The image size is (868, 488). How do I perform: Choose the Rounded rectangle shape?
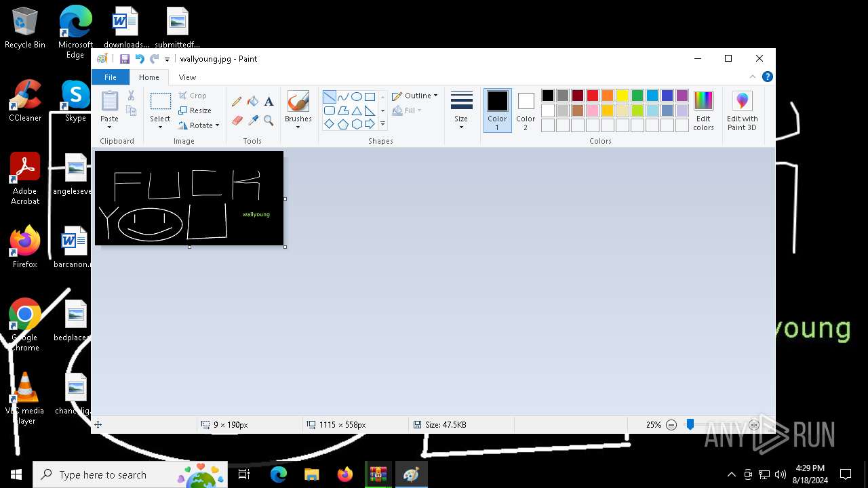click(329, 110)
